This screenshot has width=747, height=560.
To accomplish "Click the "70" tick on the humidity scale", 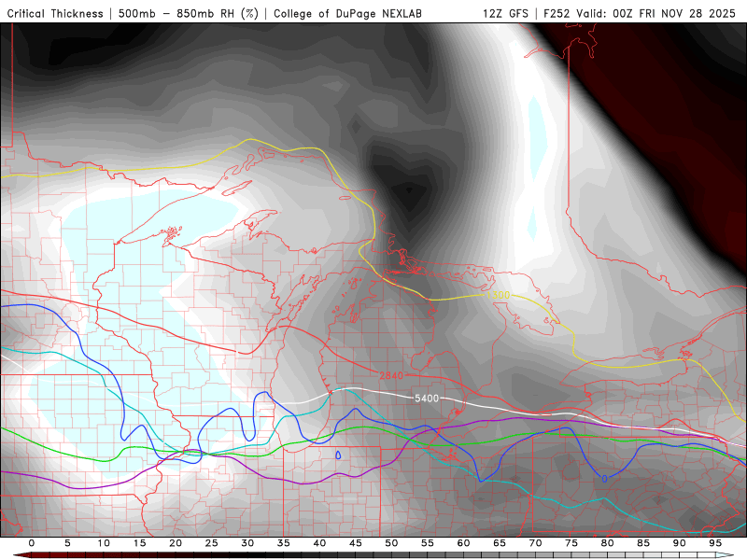I will [x=535, y=543].
